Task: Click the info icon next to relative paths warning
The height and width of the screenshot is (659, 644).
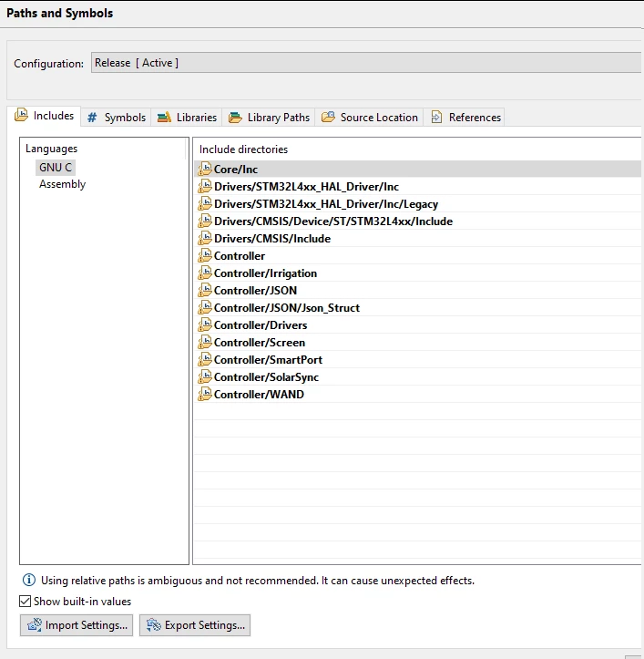Action: pyautogui.click(x=29, y=580)
